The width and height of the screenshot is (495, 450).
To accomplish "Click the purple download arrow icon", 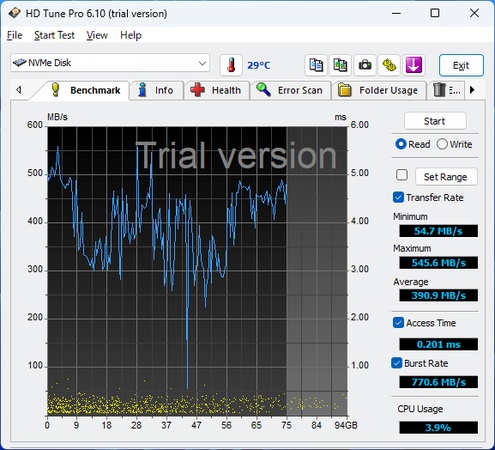I will [x=414, y=65].
